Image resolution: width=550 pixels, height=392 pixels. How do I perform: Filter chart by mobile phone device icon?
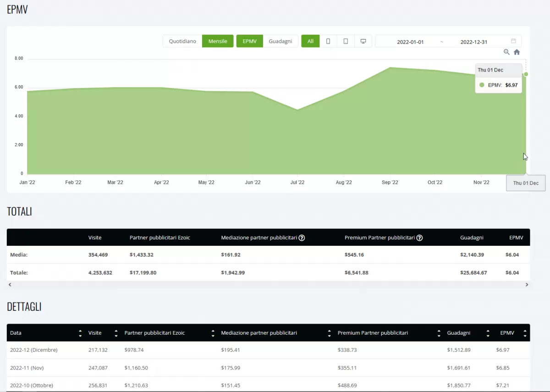pyautogui.click(x=328, y=41)
